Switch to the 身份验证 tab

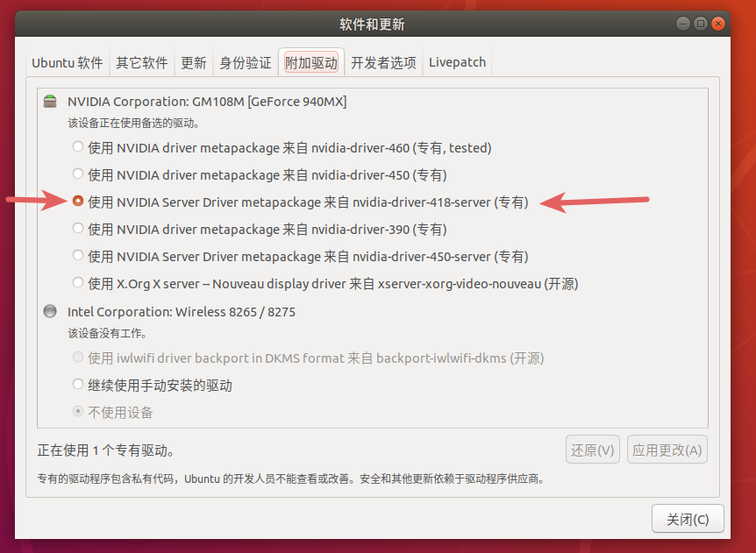246,62
